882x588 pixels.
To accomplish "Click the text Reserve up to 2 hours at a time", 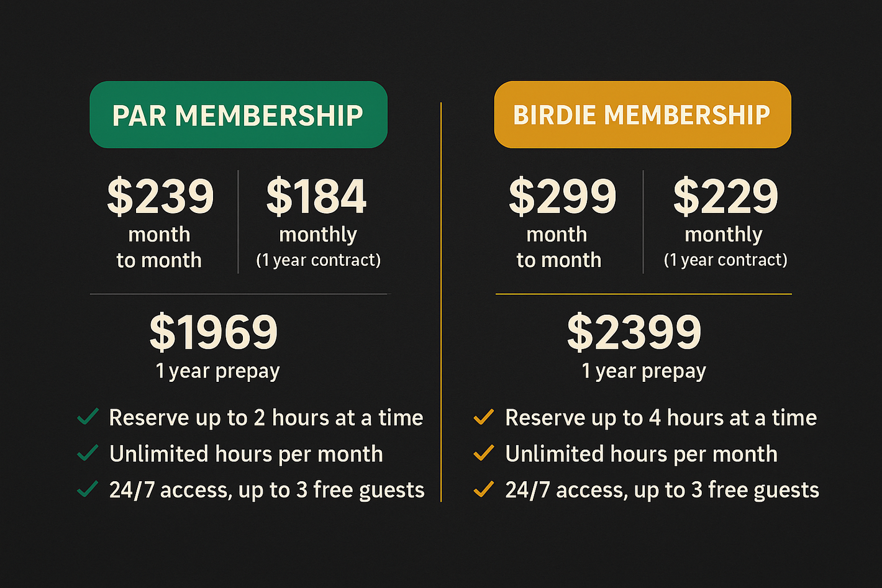I will [x=266, y=418].
